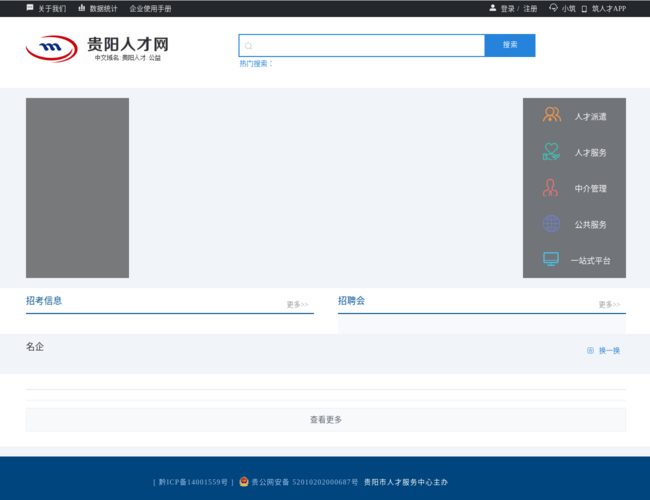The image size is (650, 500).
Task: Open 关于我们 link in top bar
Action: tap(52, 9)
